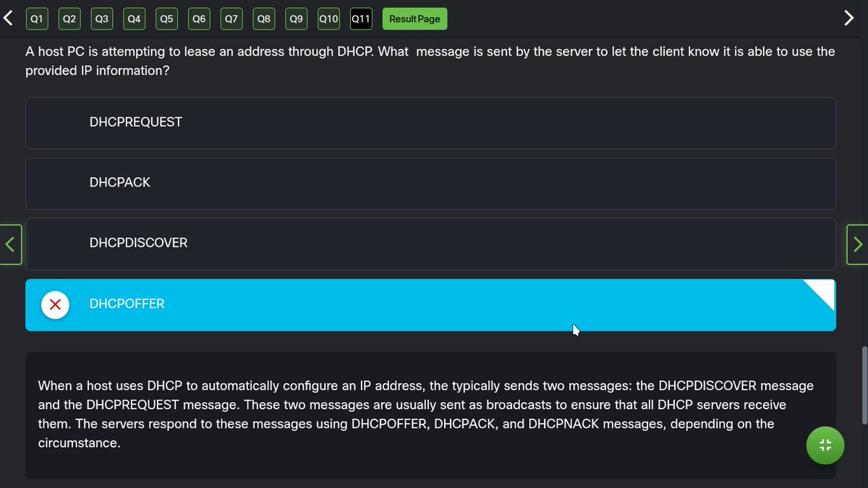Click the explanation text box
This screenshot has width=868, height=488.
[430, 414]
